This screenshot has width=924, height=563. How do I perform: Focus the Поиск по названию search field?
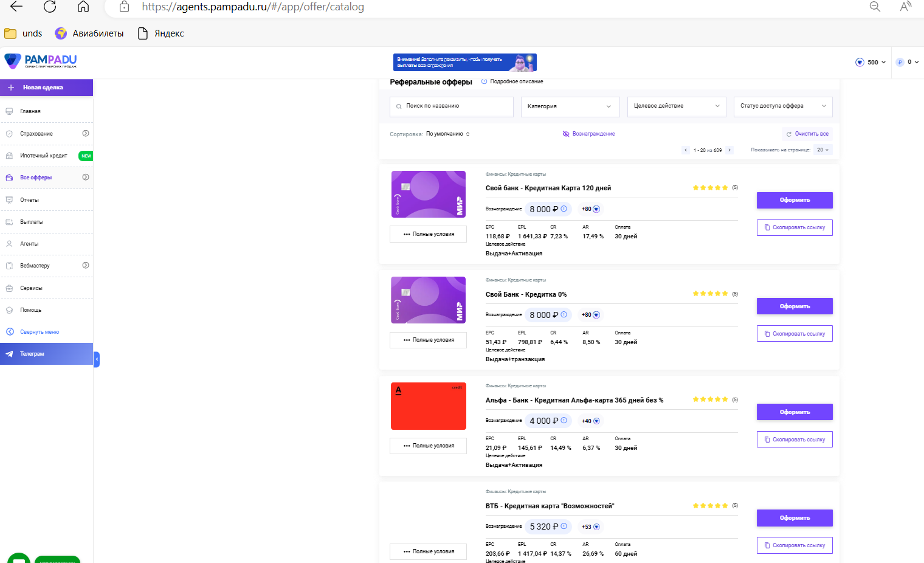pyautogui.click(x=452, y=106)
